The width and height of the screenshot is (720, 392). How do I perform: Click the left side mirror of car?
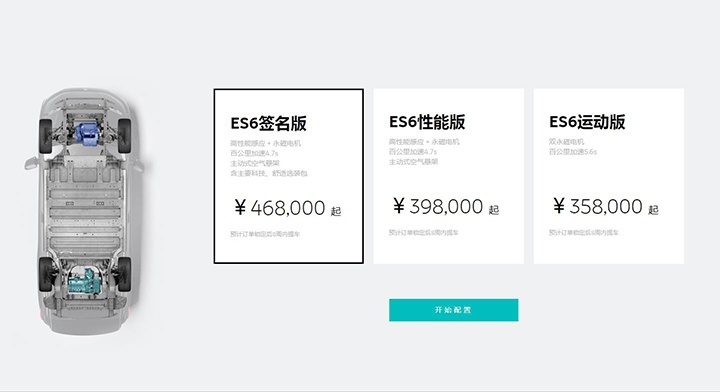click(31, 162)
